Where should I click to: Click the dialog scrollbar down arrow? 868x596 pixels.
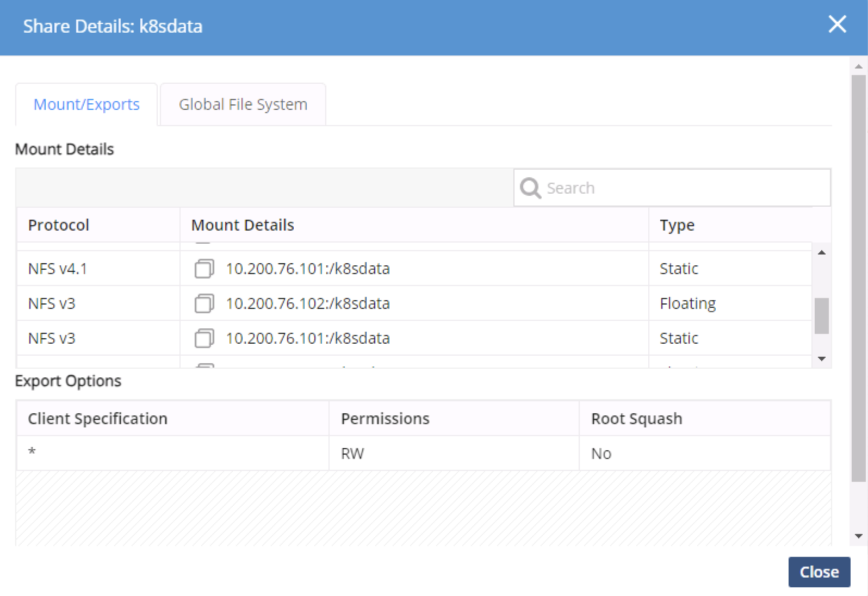pyautogui.click(x=859, y=536)
